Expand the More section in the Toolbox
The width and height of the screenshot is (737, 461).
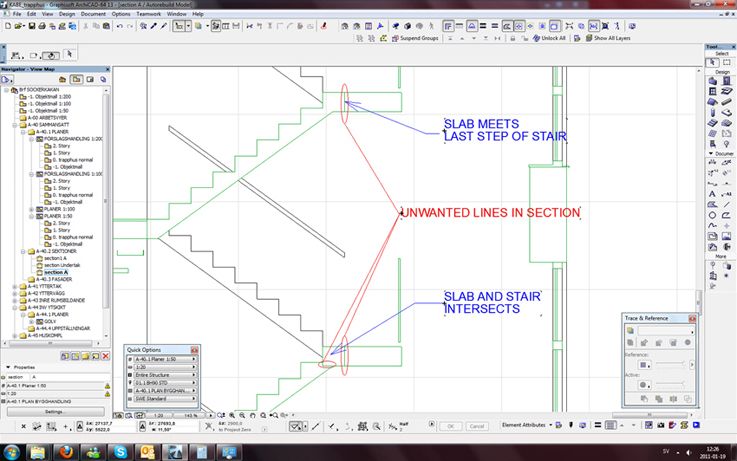click(721, 256)
